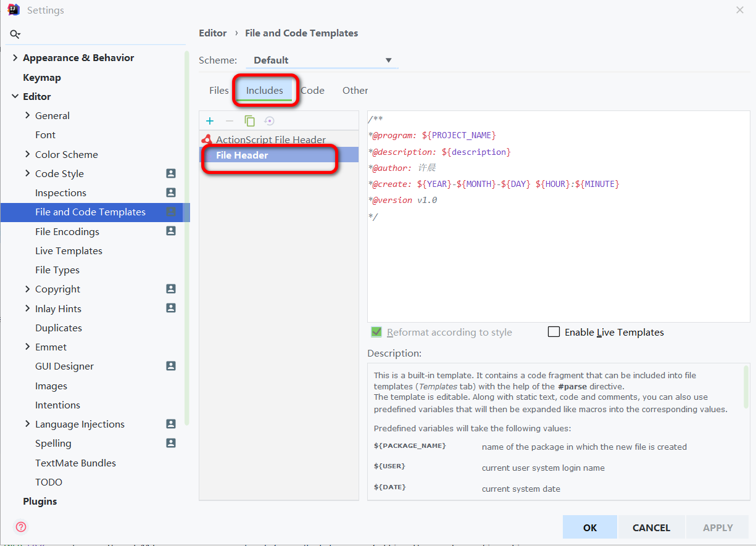This screenshot has width=756, height=546.
Task: Click the OK button
Action: click(590, 527)
